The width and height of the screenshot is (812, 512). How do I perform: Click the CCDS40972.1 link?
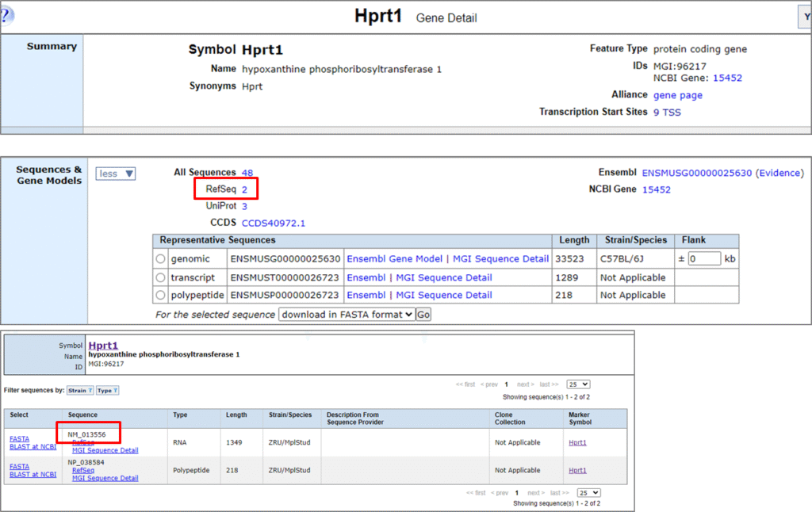tap(273, 224)
